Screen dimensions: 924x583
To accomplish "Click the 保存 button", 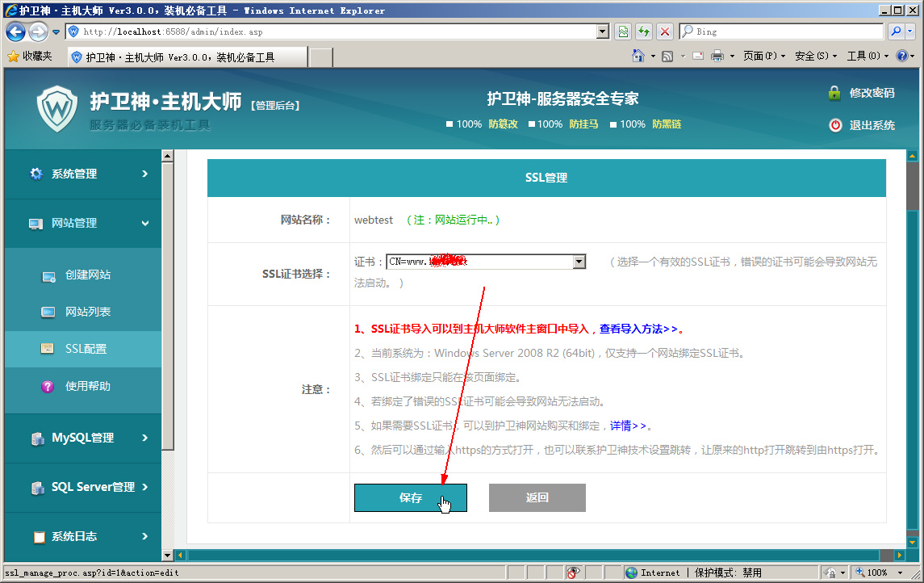I will click(x=410, y=497).
